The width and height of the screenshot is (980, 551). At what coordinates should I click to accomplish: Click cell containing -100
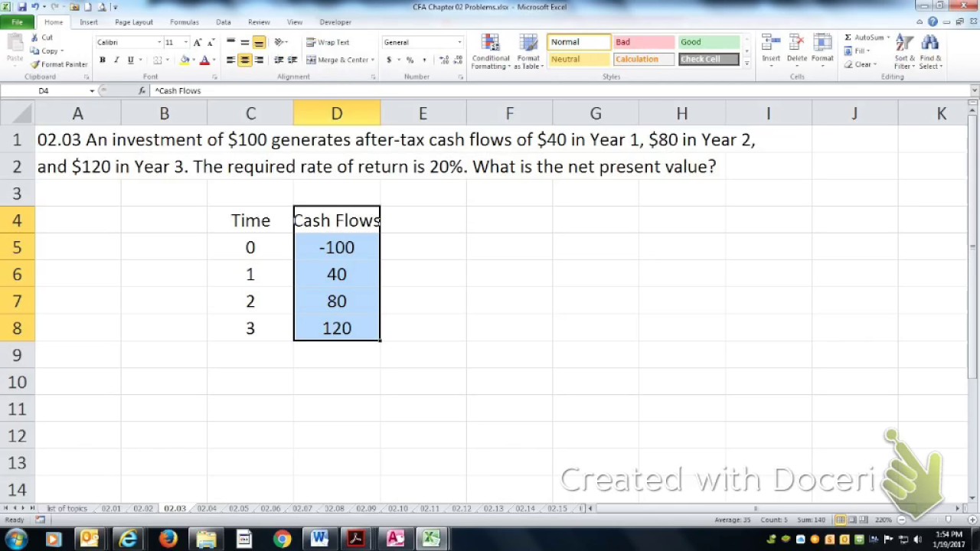pos(337,247)
